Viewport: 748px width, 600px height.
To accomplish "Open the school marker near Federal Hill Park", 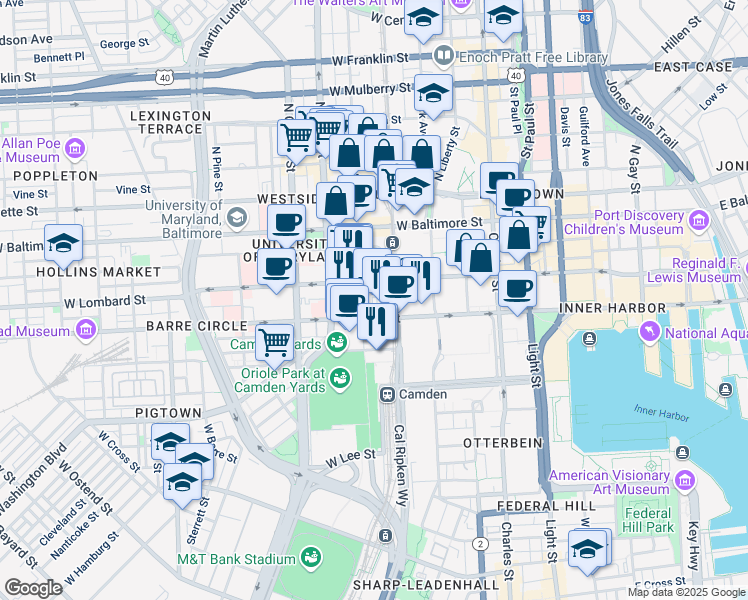I will point(587,551).
